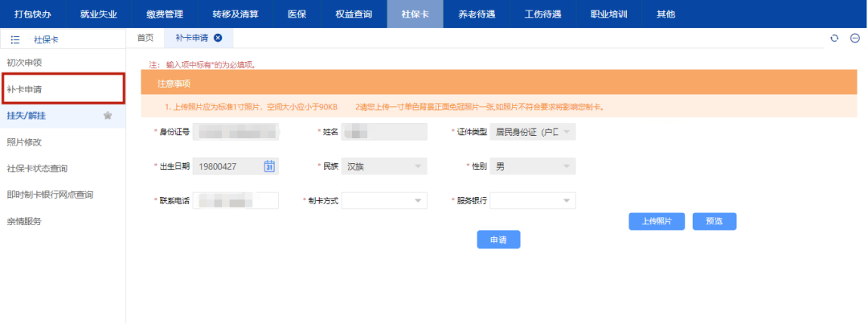The height and width of the screenshot is (324, 868).
Task: Expand the 服务银行 dropdown
Action: (x=533, y=200)
